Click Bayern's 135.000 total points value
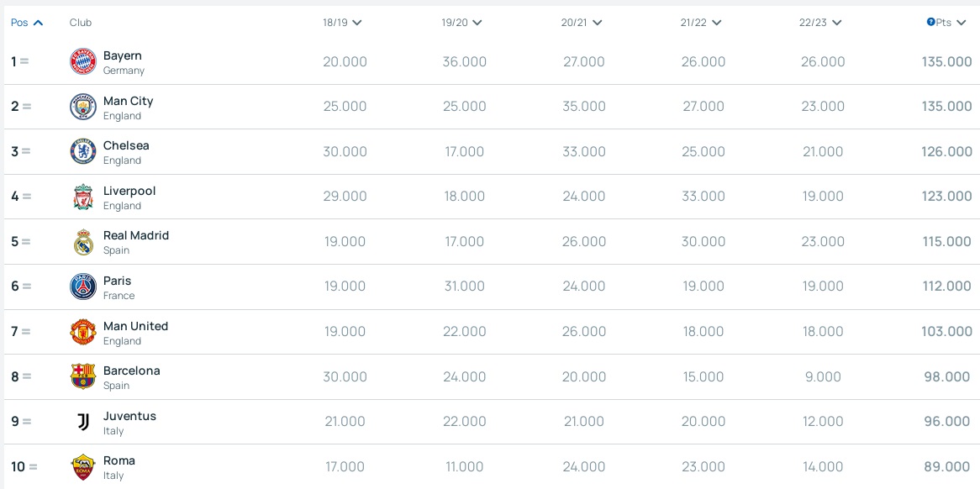The height and width of the screenshot is (489, 980). [x=946, y=62]
